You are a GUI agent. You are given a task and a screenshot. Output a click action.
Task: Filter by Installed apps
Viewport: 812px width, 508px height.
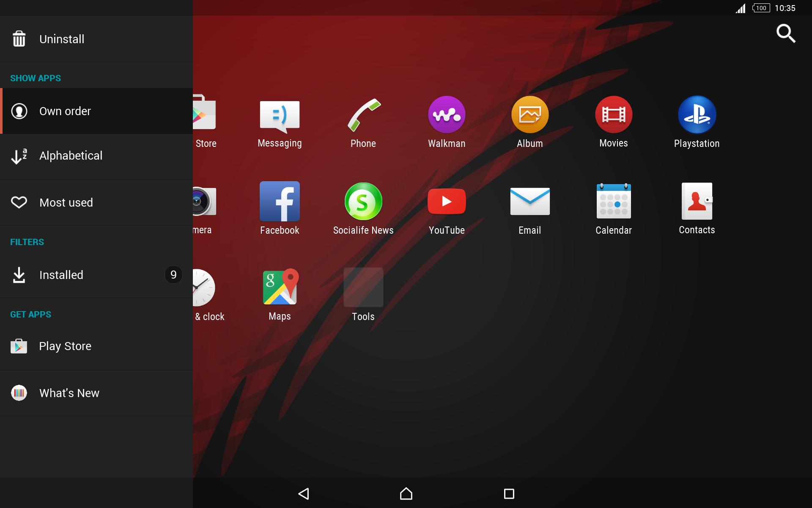[x=96, y=275]
